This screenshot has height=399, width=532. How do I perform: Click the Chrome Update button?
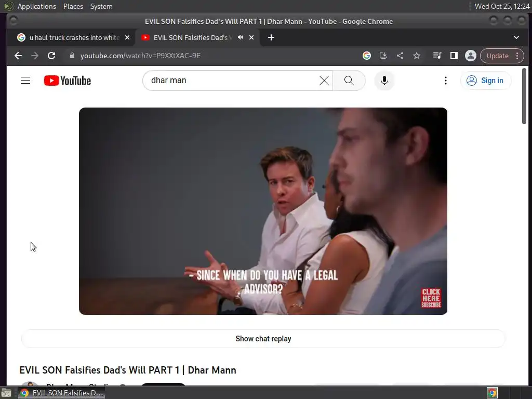click(497, 56)
